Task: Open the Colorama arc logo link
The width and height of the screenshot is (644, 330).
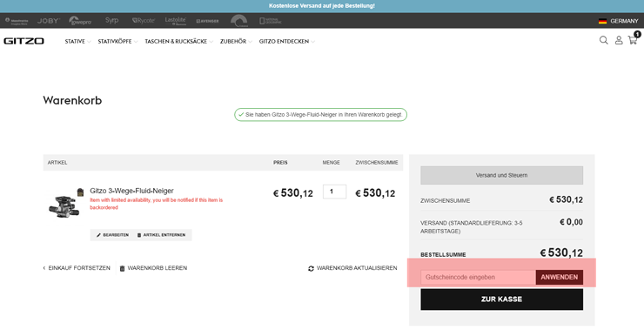Action: click(x=239, y=21)
